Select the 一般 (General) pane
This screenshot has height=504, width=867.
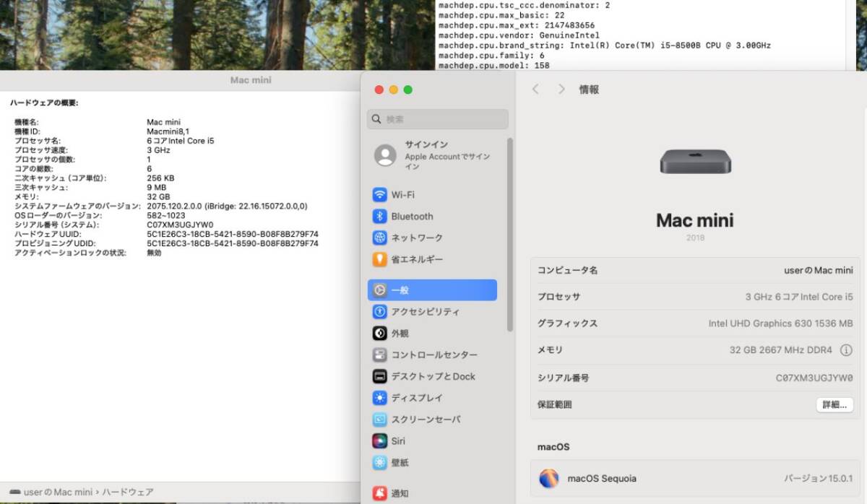point(401,290)
